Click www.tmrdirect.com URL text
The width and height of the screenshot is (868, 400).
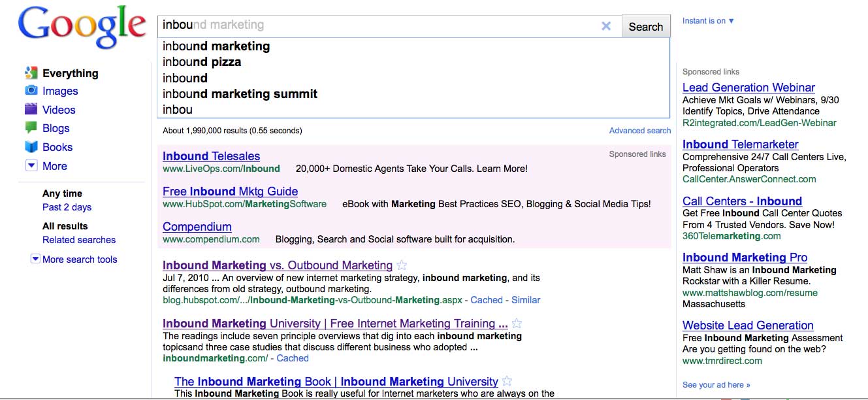(x=722, y=361)
